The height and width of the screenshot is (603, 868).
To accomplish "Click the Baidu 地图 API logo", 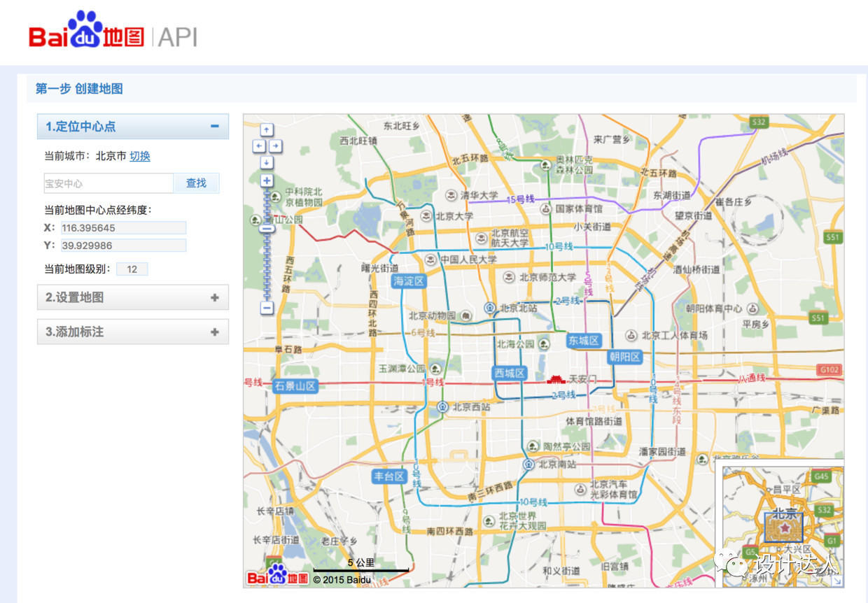I will click(112, 31).
